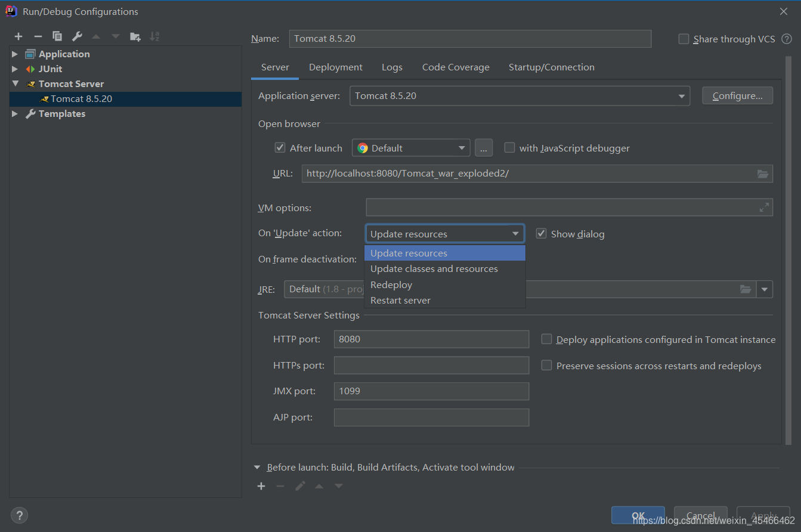Image resolution: width=801 pixels, height=532 pixels.
Task: Check Preserve sessions across restarts and redeploys
Action: (546, 365)
